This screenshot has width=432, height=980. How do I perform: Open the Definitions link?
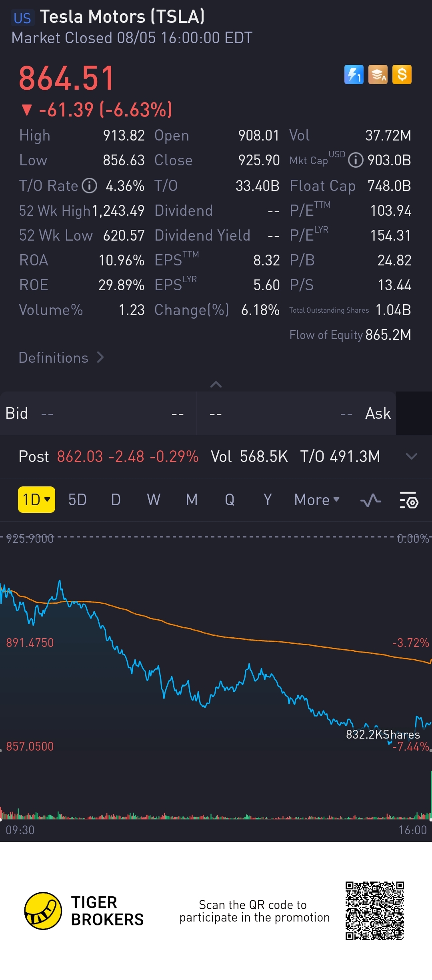click(x=61, y=357)
